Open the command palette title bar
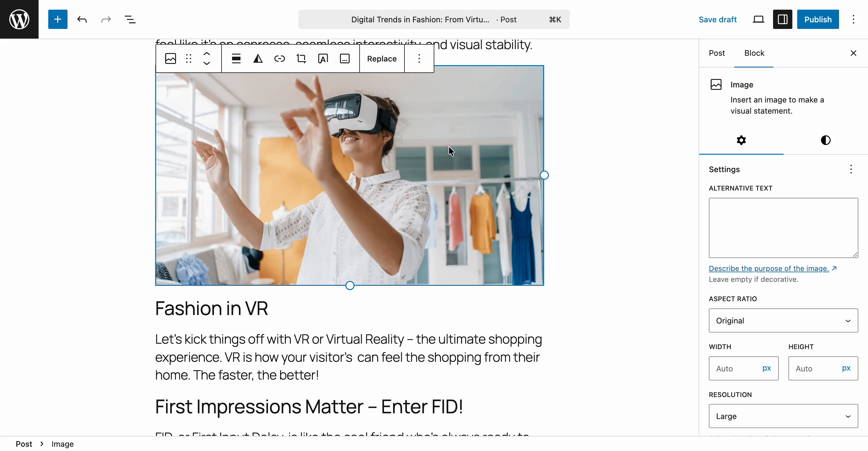 pos(434,19)
